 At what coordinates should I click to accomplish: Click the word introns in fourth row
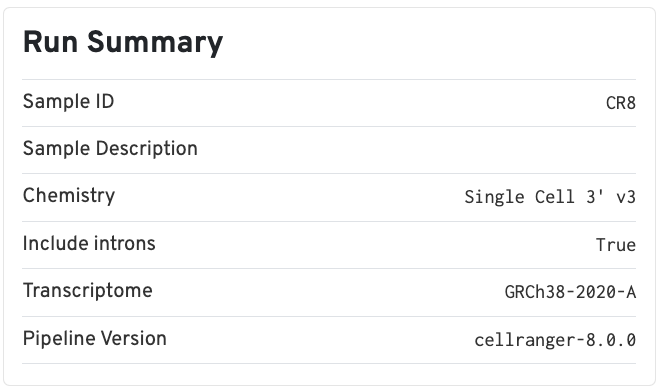(124, 244)
